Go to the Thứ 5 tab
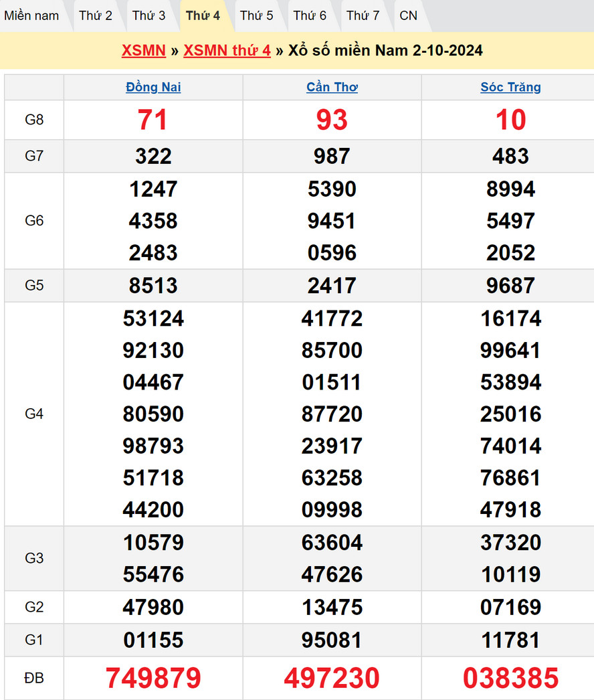Image resolution: width=594 pixels, height=700 pixels. tap(257, 15)
